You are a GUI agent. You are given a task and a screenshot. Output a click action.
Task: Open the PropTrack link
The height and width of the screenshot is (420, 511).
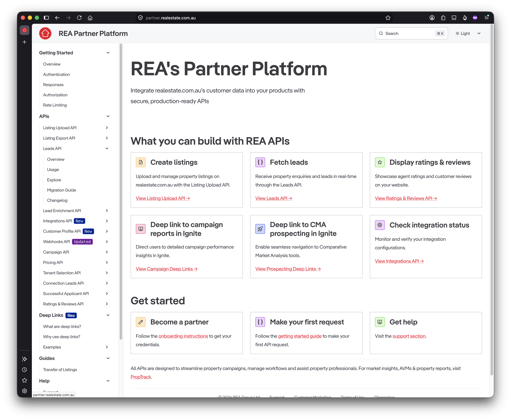tap(141, 377)
